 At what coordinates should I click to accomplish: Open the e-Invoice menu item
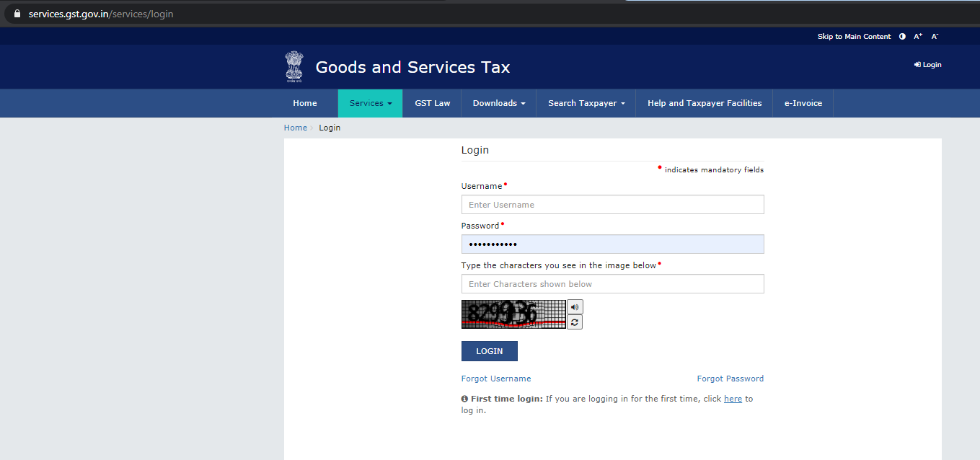coord(803,103)
